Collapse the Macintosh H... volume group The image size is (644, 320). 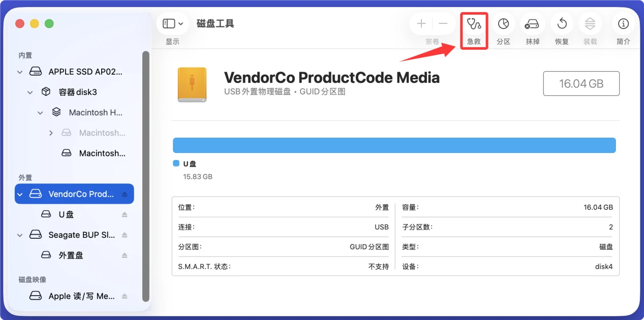click(x=40, y=113)
